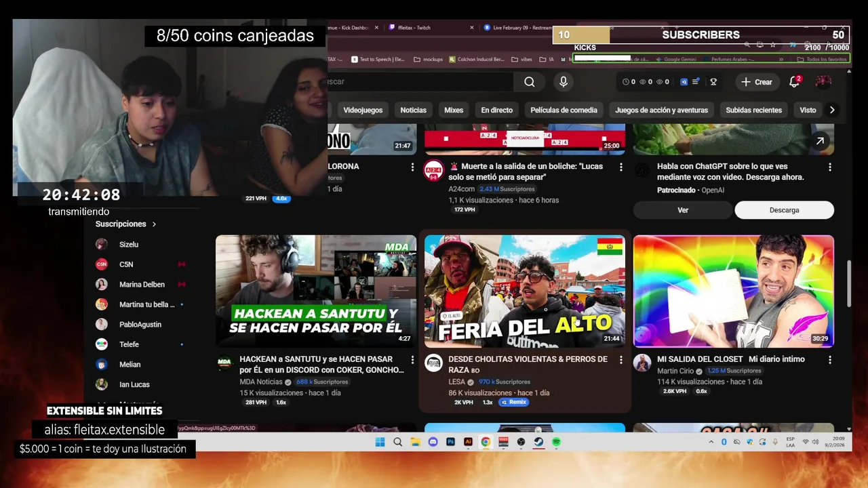Show more category chips with right arrow
The image size is (868, 488).
(x=832, y=110)
